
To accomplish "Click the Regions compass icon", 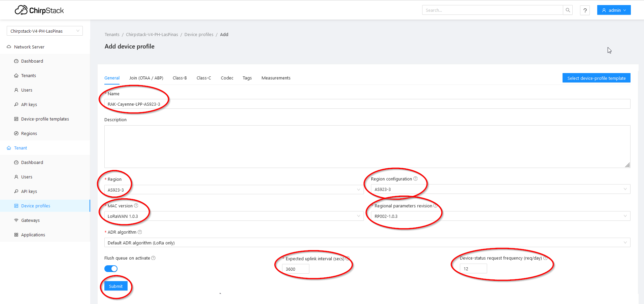I will [16, 133].
